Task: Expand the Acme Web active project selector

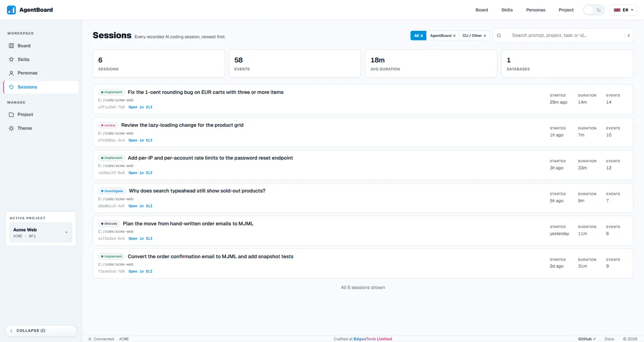Action: [40, 233]
